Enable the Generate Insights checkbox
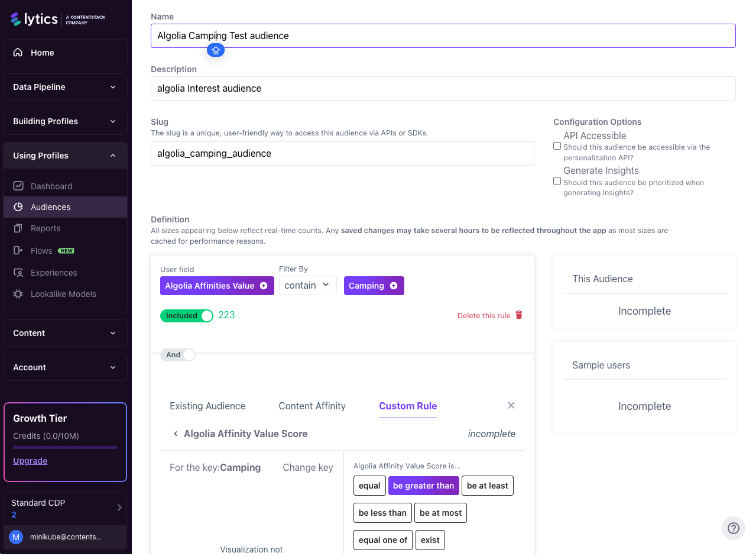 click(x=557, y=181)
